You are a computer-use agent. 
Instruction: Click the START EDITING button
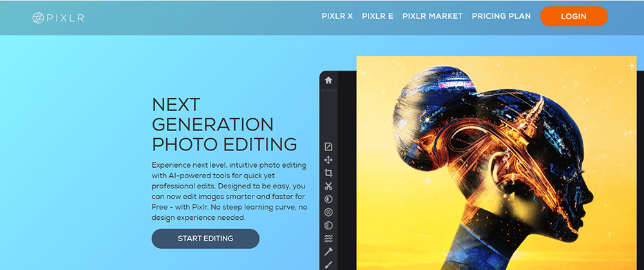click(205, 239)
